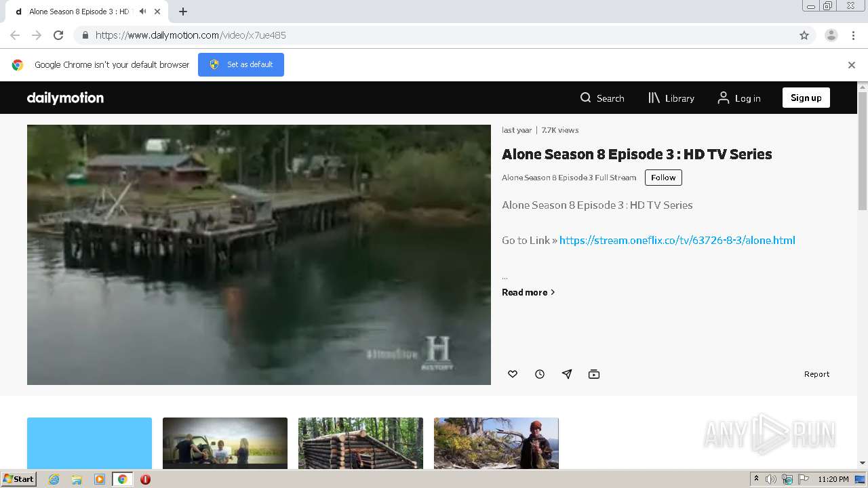
Task: Add video to playlist icon
Action: [x=594, y=374]
